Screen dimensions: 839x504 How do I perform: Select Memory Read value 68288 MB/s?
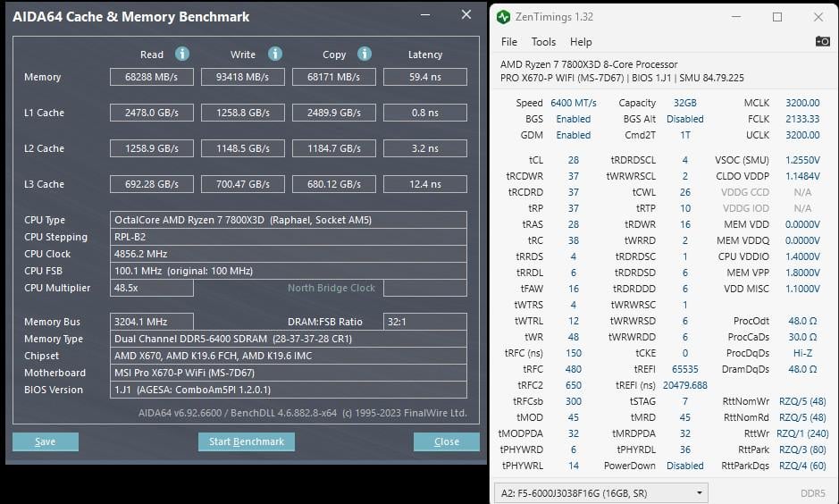(x=151, y=77)
